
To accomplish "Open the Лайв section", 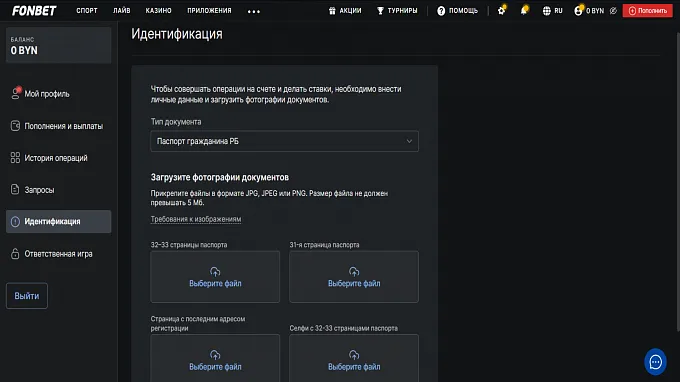I will [121, 10].
